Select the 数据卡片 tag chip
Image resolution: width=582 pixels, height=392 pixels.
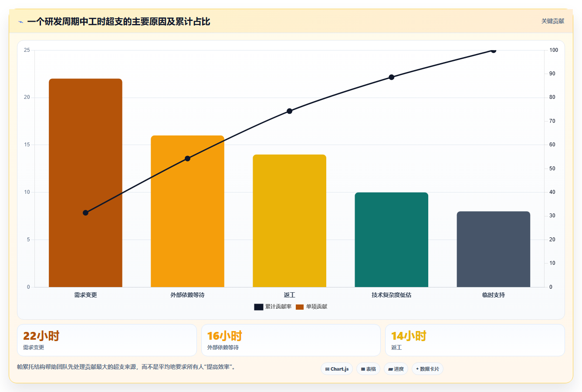pyautogui.click(x=427, y=369)
